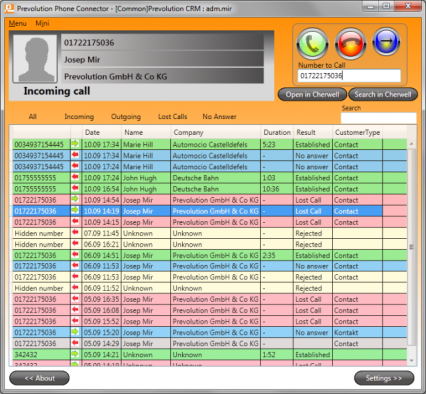Open the Settings >> button
426x394 pixels.
384,378
